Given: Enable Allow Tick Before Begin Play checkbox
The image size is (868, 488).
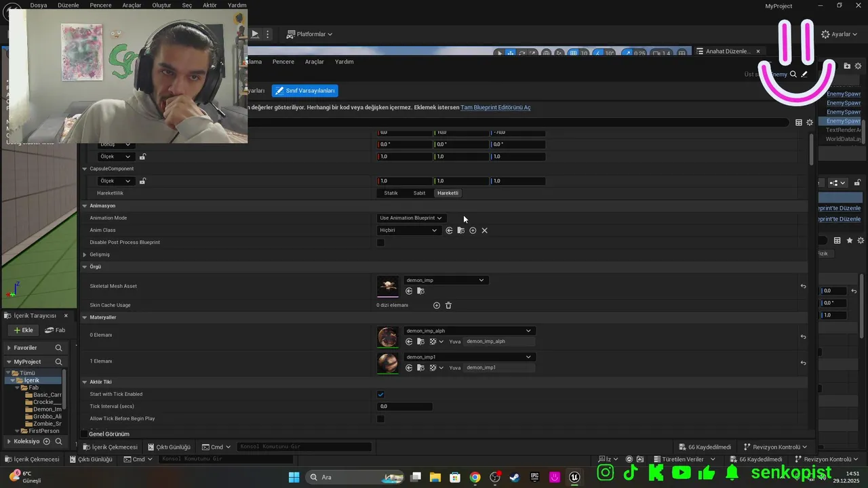Looking at the screenshot, I should (x=380, y=419).
